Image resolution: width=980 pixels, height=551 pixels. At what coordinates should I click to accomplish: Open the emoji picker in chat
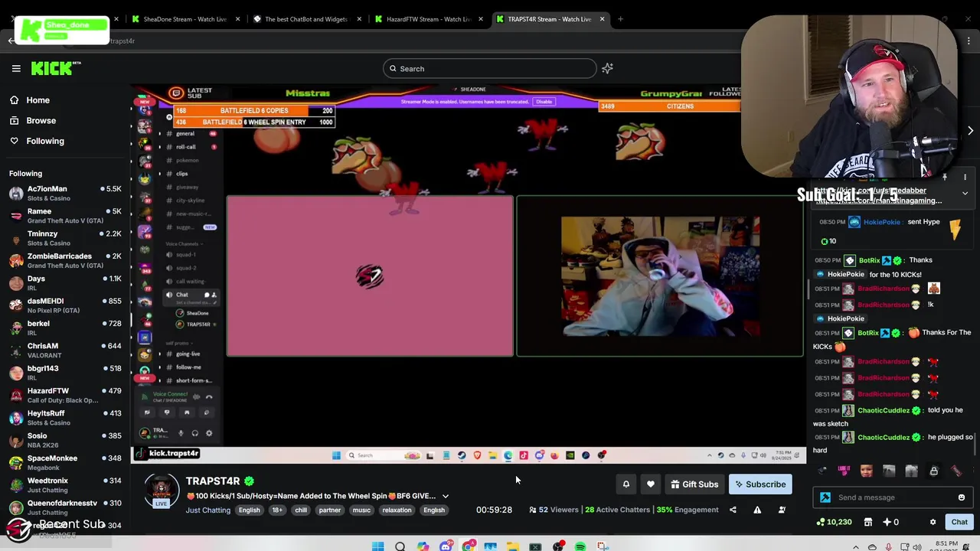point(962,497)
